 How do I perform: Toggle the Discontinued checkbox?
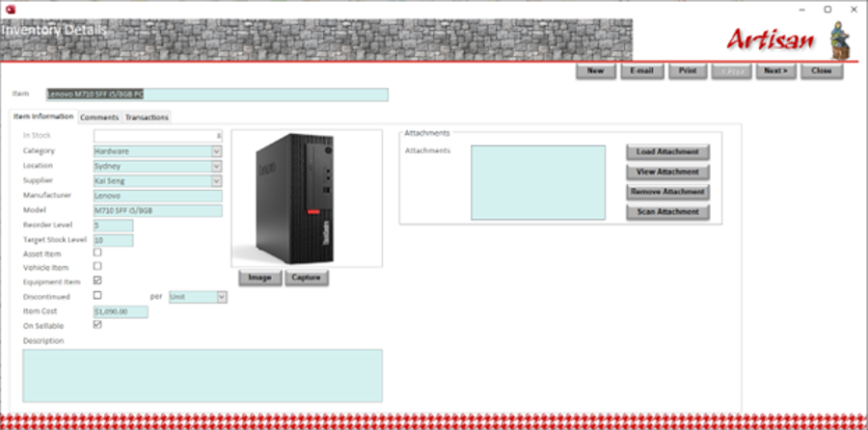(x=97, y=296)
